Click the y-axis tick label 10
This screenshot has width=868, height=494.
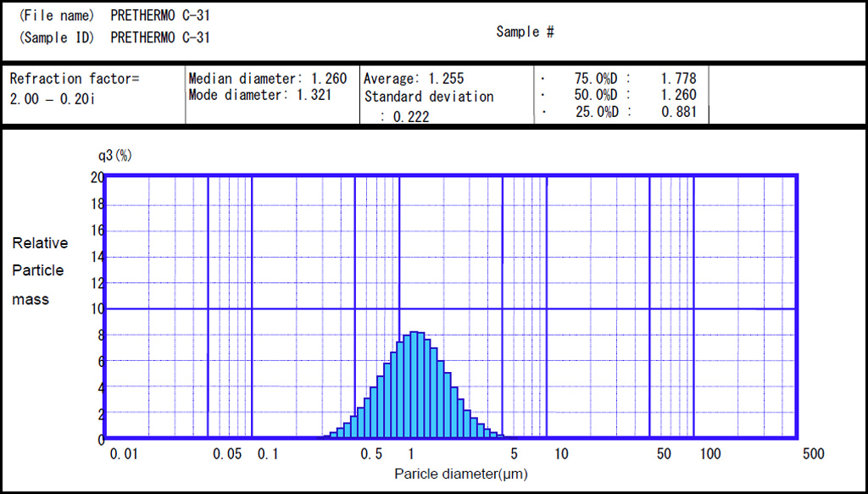click(97, 308)
